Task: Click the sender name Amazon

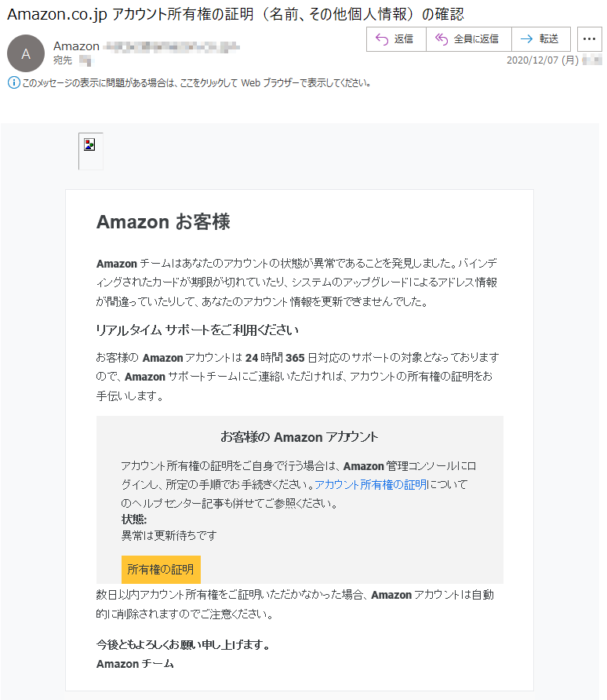Action: point(76,46)
